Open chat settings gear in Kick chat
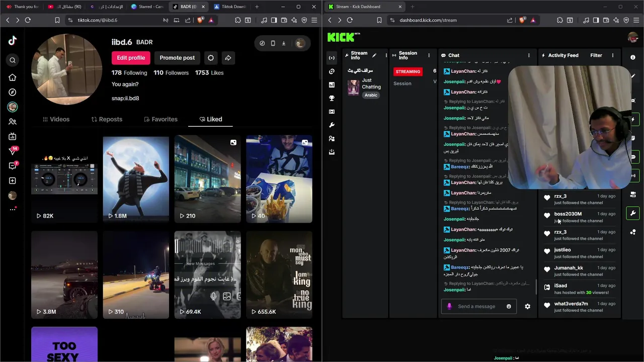Viewport: 644px width, 362px height. 527,306
